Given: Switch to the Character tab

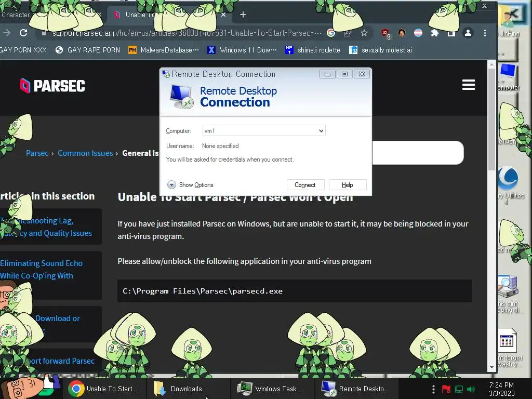Looking at the screenshot, I should tap(15, 15).
